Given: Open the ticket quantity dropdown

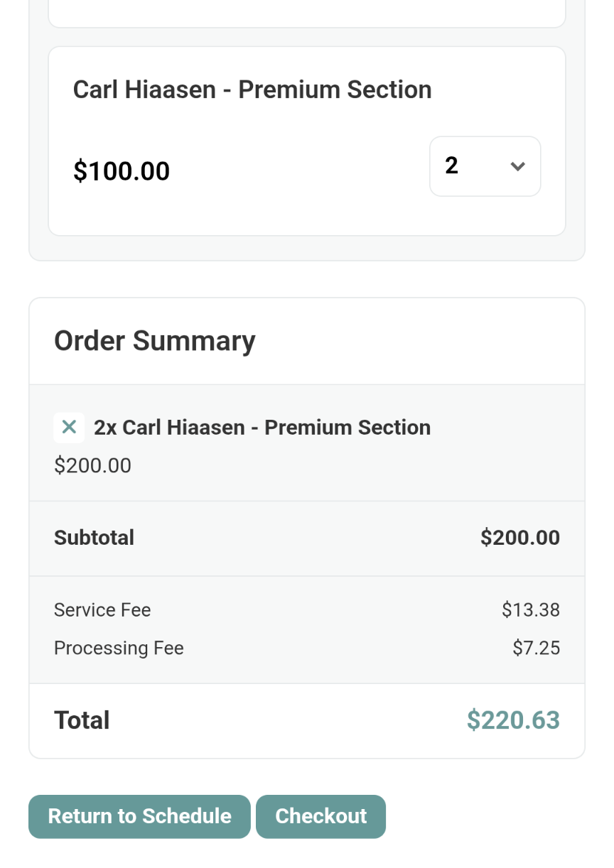Looking at the screenshot, I should tap(485, 166).
